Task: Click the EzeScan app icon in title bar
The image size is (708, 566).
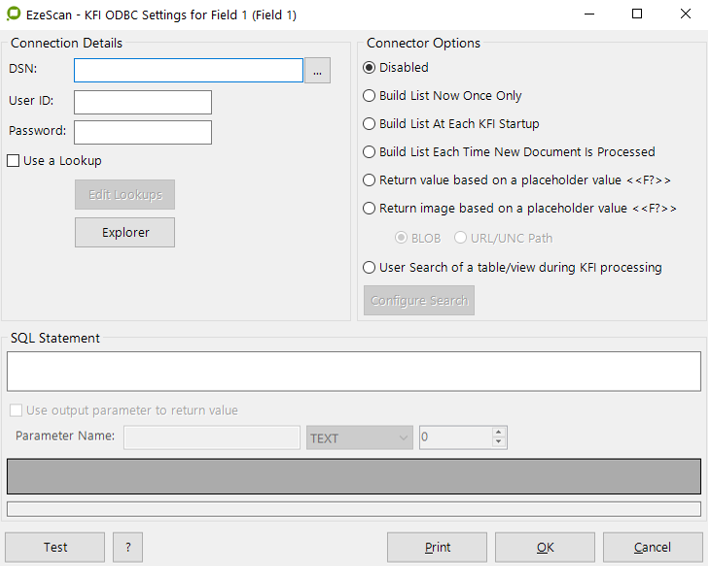Action: pos(14,15)
